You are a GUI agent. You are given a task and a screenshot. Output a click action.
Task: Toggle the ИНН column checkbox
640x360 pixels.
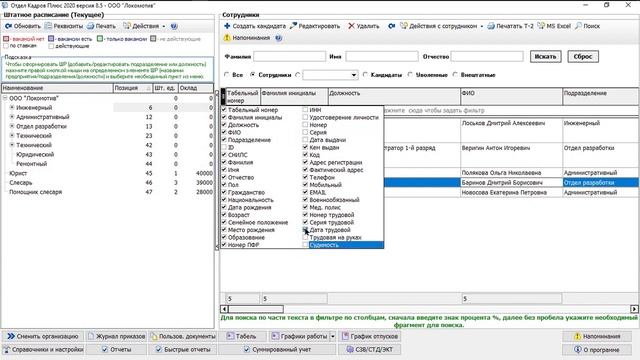pyautogui.click(x=305, y=110)
